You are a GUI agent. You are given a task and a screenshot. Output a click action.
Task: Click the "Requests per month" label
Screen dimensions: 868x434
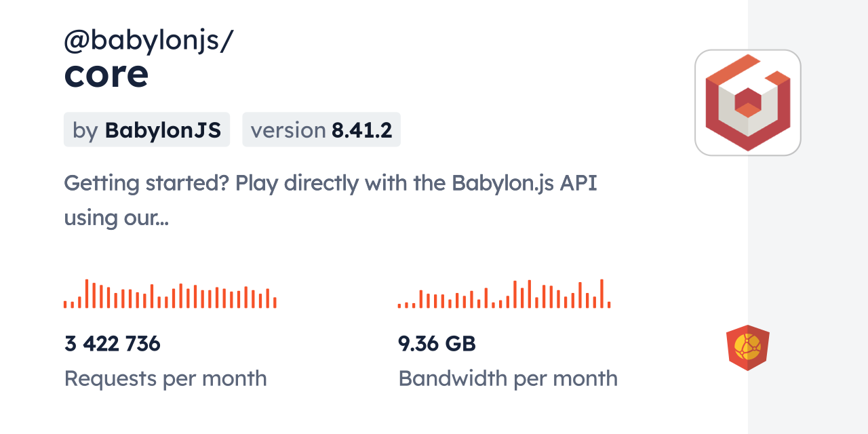tap(165, 378)
